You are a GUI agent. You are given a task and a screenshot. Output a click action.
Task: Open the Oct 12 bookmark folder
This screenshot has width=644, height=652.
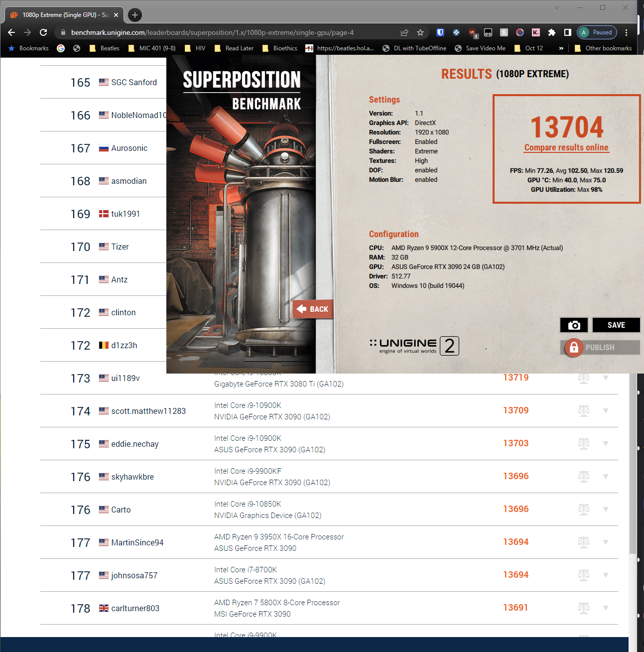pos(528,48)
